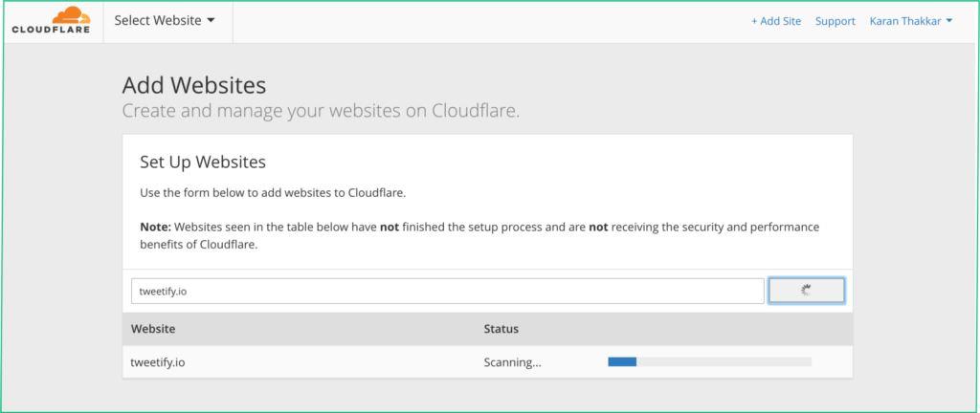Click the blue filled portion of progress bar

point(622,361)
